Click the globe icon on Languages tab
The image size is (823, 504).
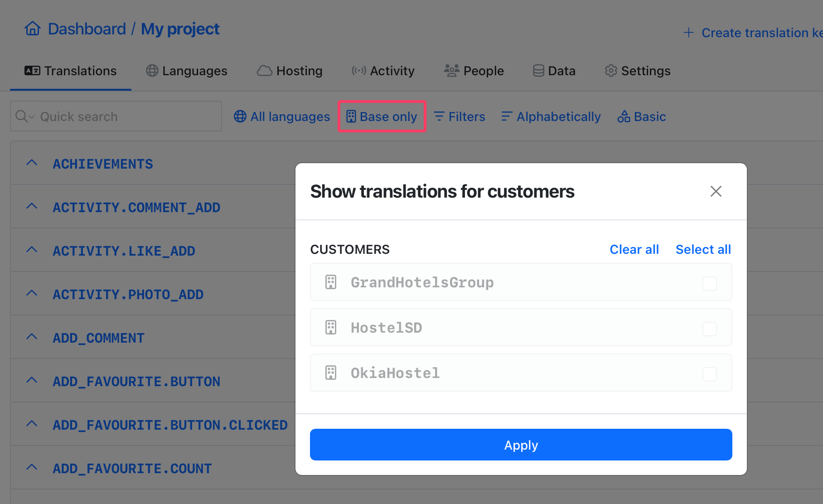coord(152,71)
